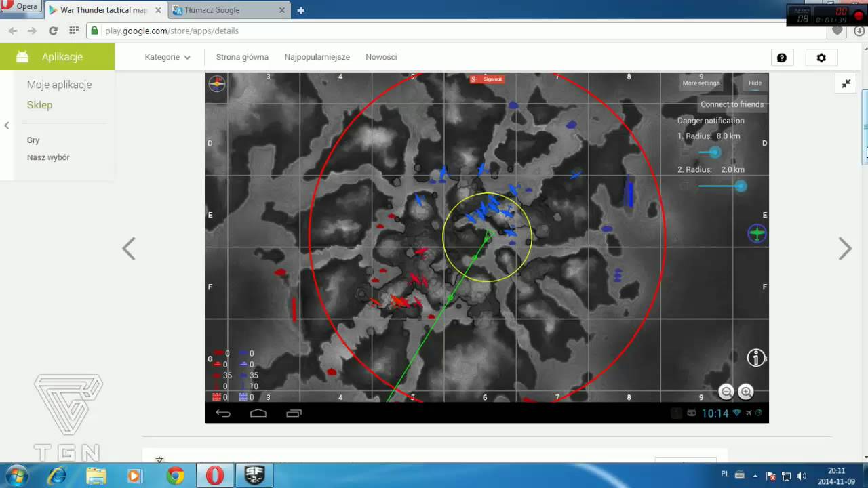The image size is (868, 488).
Task: Click Opera taskbar icon
Action: click(215, 476)
